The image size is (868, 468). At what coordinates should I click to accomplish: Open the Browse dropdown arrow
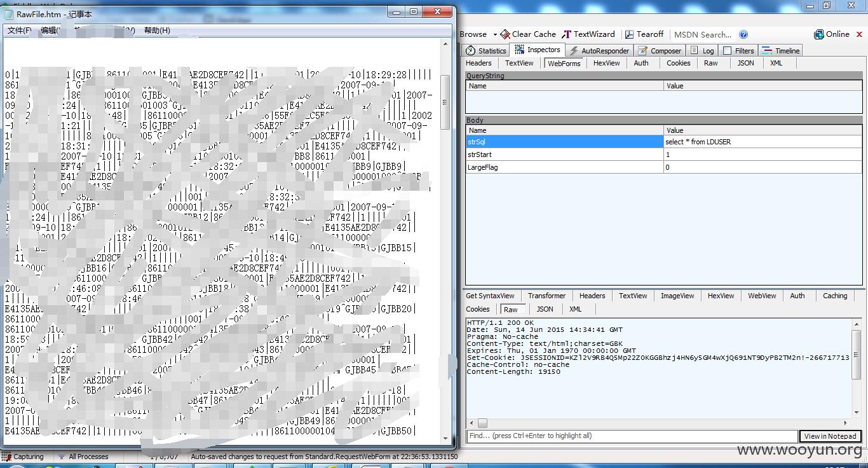[495, 35]
